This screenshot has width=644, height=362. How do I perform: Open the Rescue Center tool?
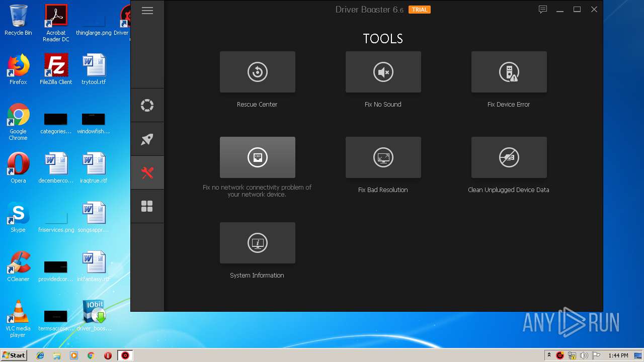[257, 72]
